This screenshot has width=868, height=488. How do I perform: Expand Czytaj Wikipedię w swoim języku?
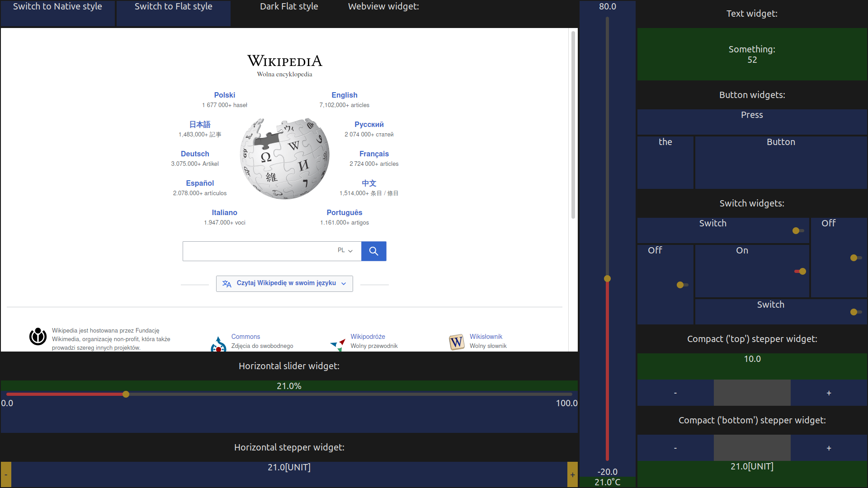tap(284, 284)
